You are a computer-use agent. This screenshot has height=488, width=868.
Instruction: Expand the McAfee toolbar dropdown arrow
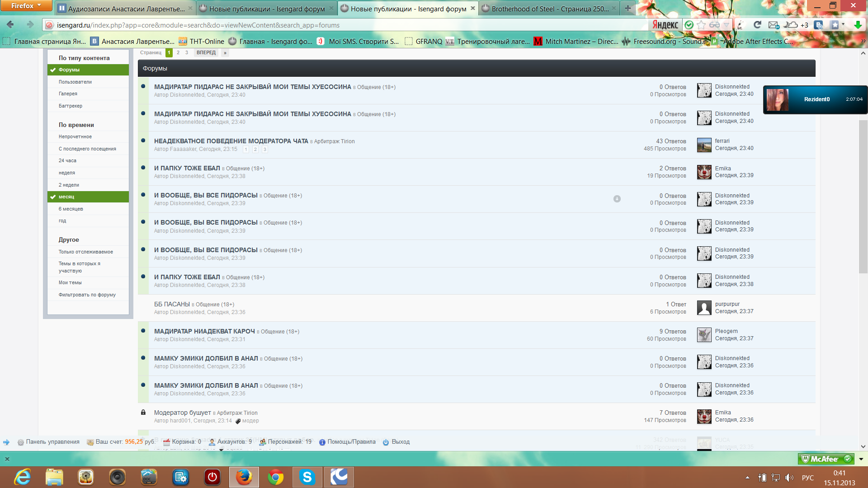(x=861, y=459)
